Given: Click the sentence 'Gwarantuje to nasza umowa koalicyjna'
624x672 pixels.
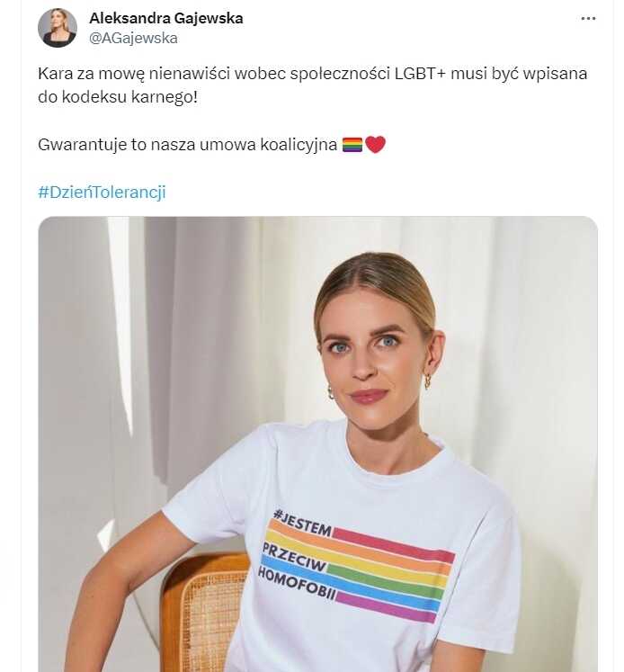Looking at the screenshot, I should 187,145.
